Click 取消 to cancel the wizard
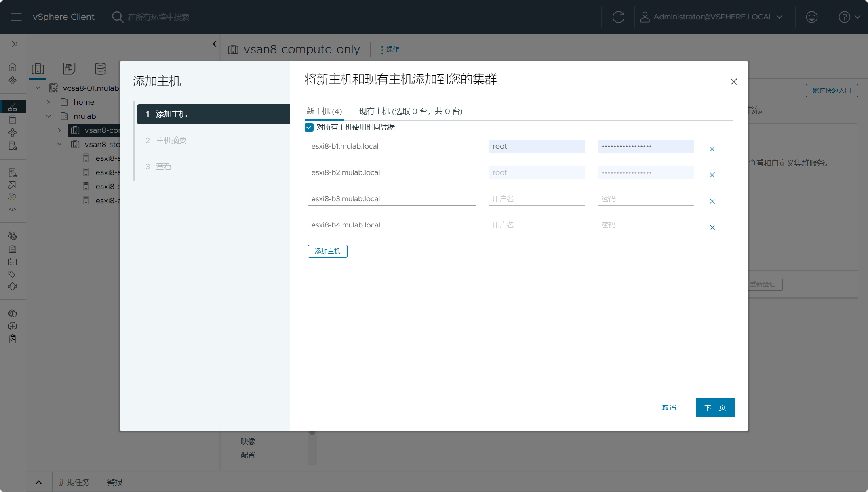 pyautogui.click(x=669, y=408)
